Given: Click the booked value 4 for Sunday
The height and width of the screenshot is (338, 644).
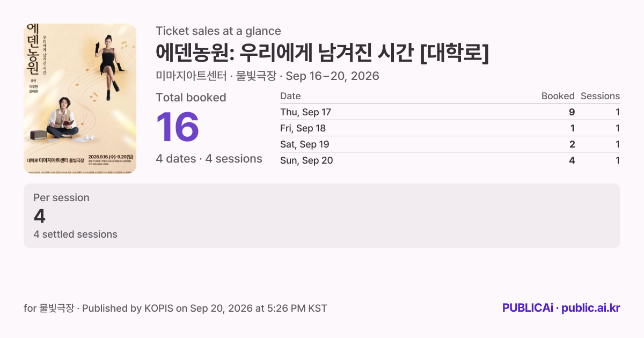Looking at the screenshot, I should [x=572, y=160].
